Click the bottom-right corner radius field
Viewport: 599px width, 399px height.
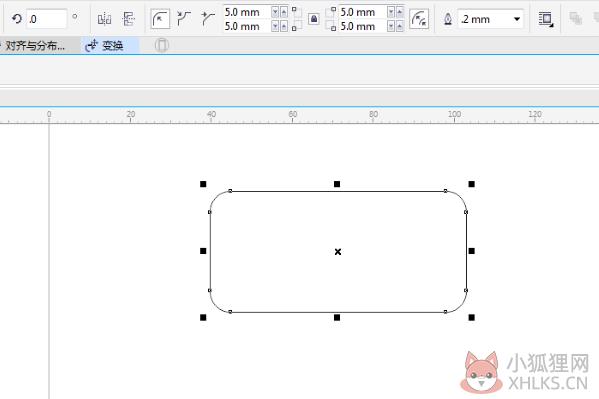point(363,26)
